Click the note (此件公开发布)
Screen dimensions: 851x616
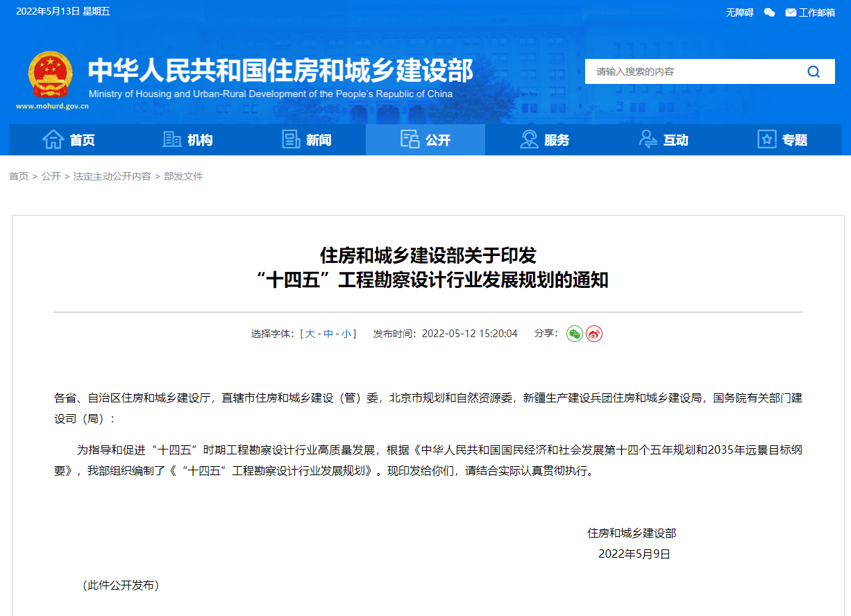click(x=121, y=585)
